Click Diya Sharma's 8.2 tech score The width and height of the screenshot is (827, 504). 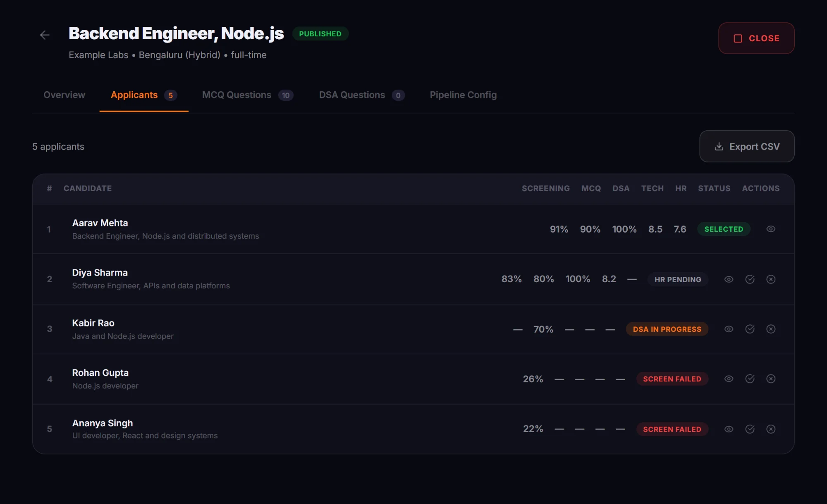[x=609, y=279]
